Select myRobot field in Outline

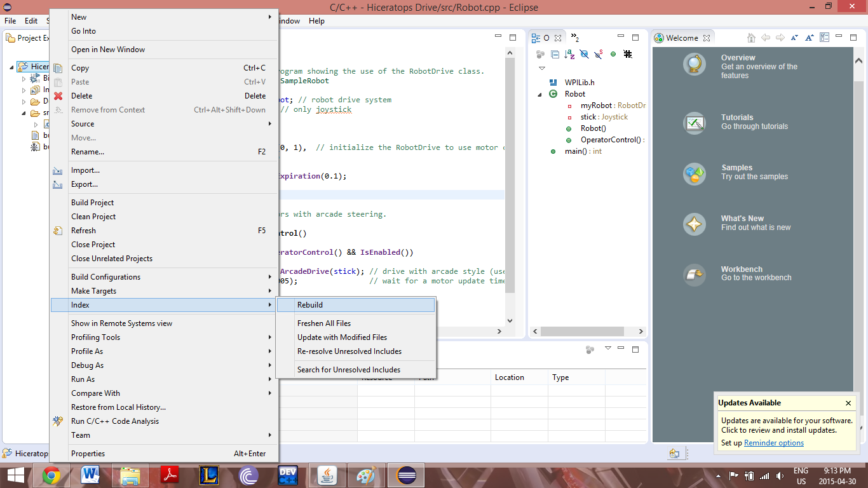(613, 105)
